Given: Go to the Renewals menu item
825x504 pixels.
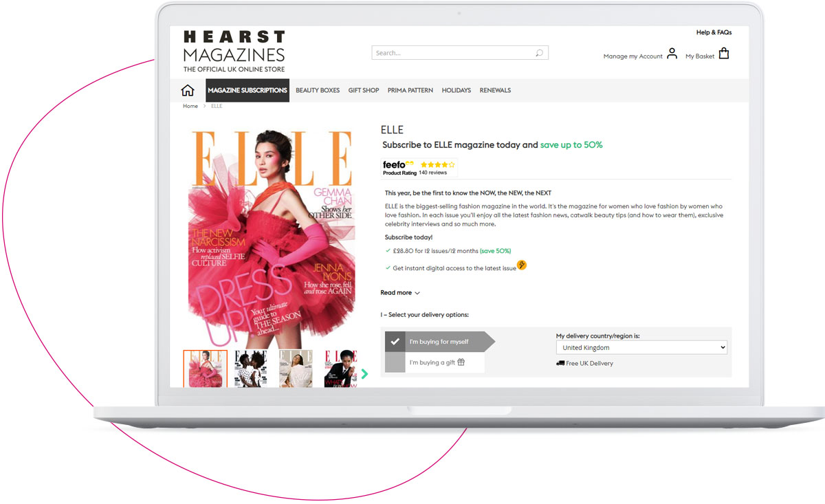Looking at the screenshot, I should [x=495, y=90].
